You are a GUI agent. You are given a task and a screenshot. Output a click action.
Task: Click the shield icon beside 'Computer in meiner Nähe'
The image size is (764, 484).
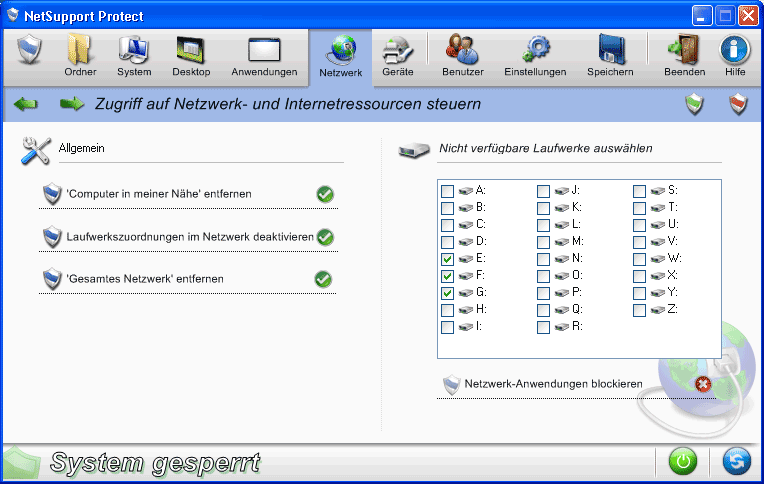click(52, 194)
